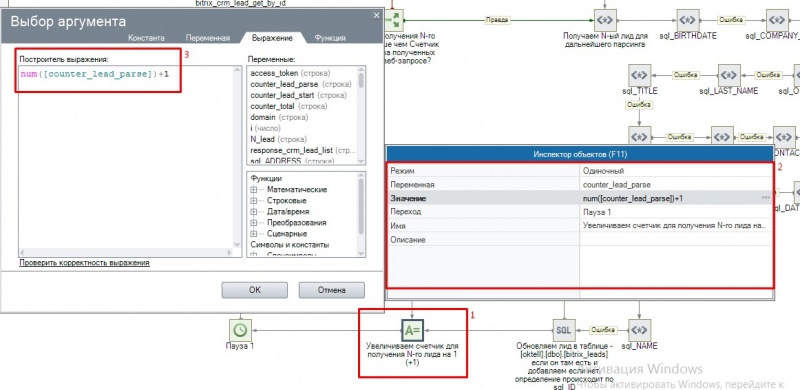The height and width of the screenshot is (390, 800).
Task: Click the Переменная value counter_lead_parse in inspector
Action: [x=676, y=184]
